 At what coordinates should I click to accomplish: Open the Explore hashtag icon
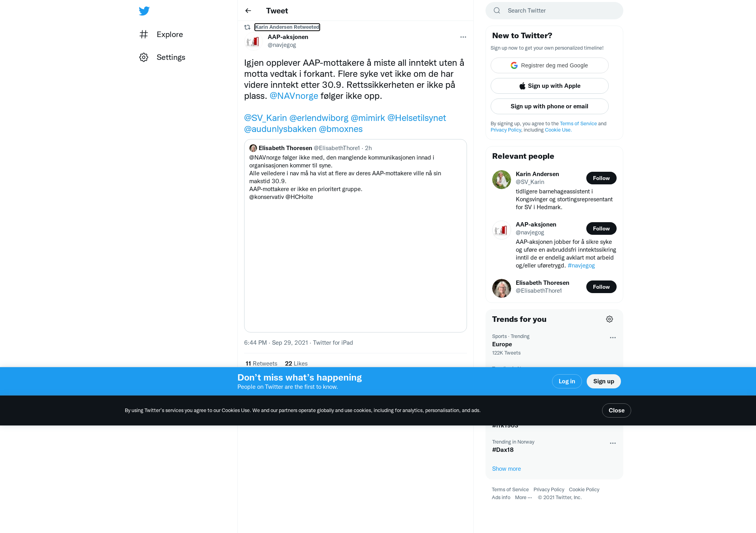click(x=144, y=34)
